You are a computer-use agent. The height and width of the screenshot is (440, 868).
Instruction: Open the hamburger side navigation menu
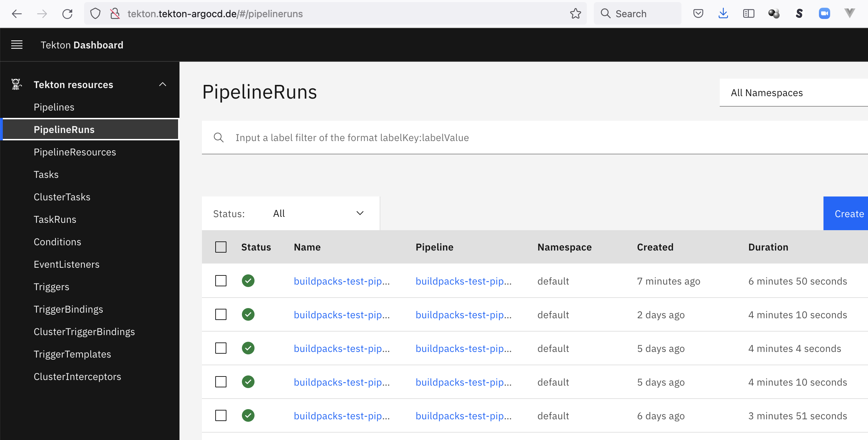tap(17, 45)
